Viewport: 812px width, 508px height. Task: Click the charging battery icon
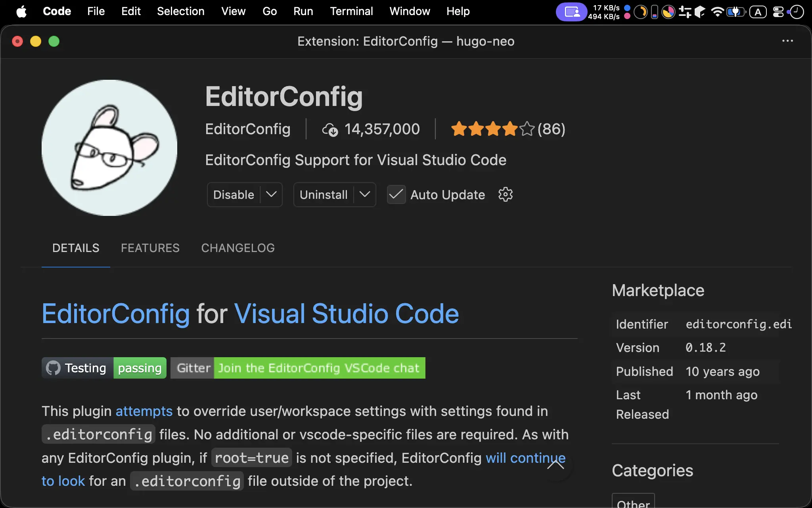tap(736, 12)
